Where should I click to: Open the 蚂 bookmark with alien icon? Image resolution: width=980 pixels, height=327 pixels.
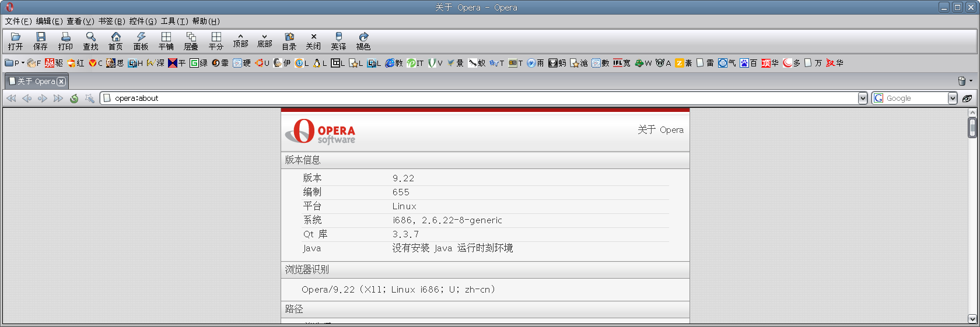point(557,63)
